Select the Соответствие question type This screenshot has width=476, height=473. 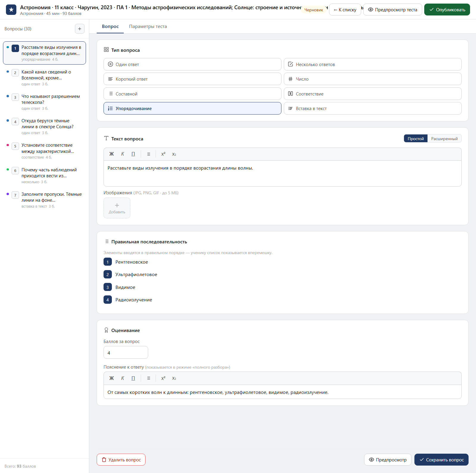372,94
